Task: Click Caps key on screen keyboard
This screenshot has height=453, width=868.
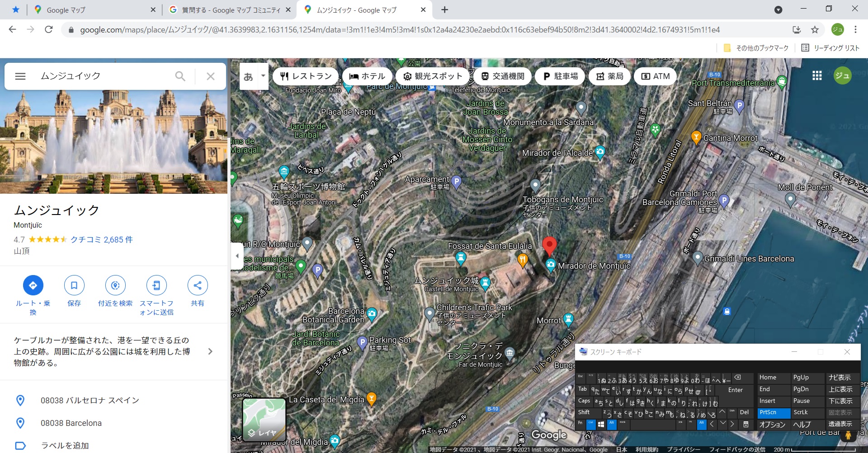Action: click(x=584, y=401)
